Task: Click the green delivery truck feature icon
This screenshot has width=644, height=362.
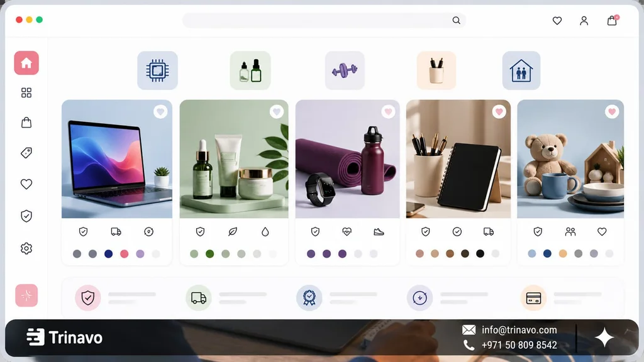Action: tap(198, 297)
